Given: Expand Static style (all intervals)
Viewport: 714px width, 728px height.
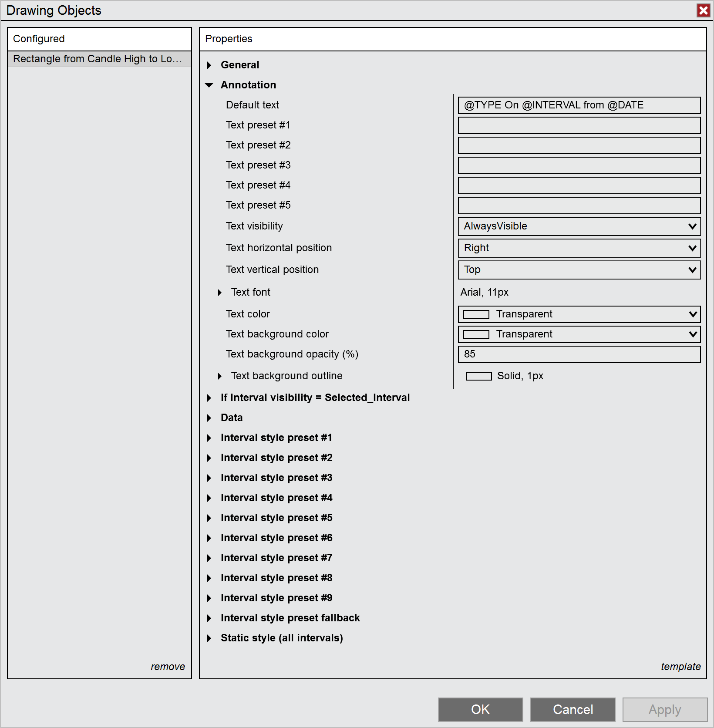Looking at the screenshot, I should pyautogui.click(x=209, y=638).
